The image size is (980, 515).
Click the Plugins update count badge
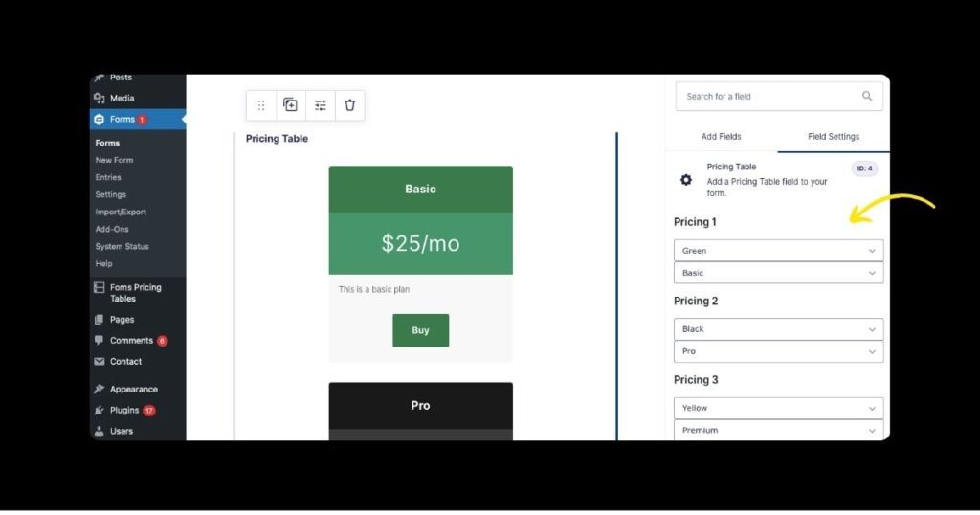[148, 411]
